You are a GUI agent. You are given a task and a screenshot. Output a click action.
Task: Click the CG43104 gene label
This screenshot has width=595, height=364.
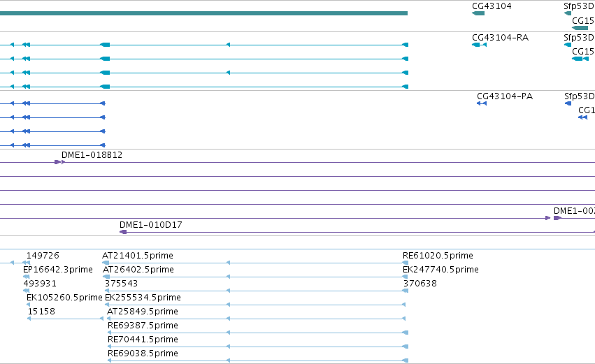coord(492,6)
